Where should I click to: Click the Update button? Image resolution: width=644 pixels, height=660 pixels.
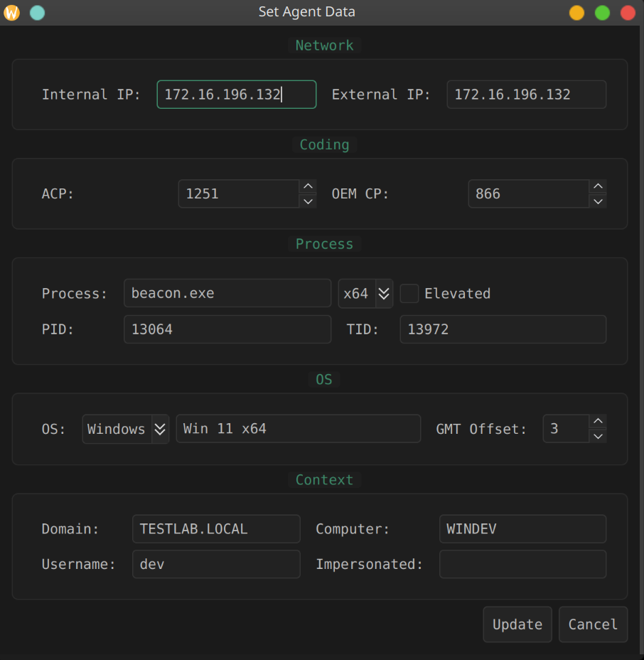(x=517, y=624)
